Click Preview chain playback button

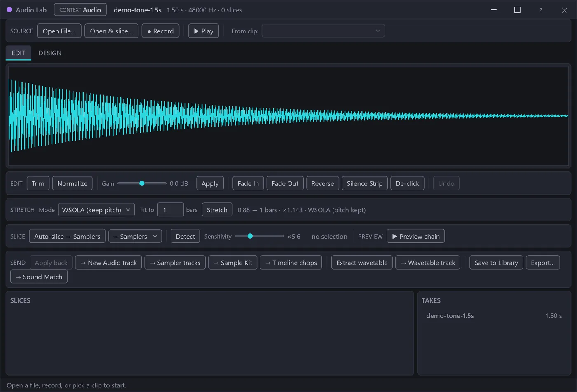tap(415, 236)
